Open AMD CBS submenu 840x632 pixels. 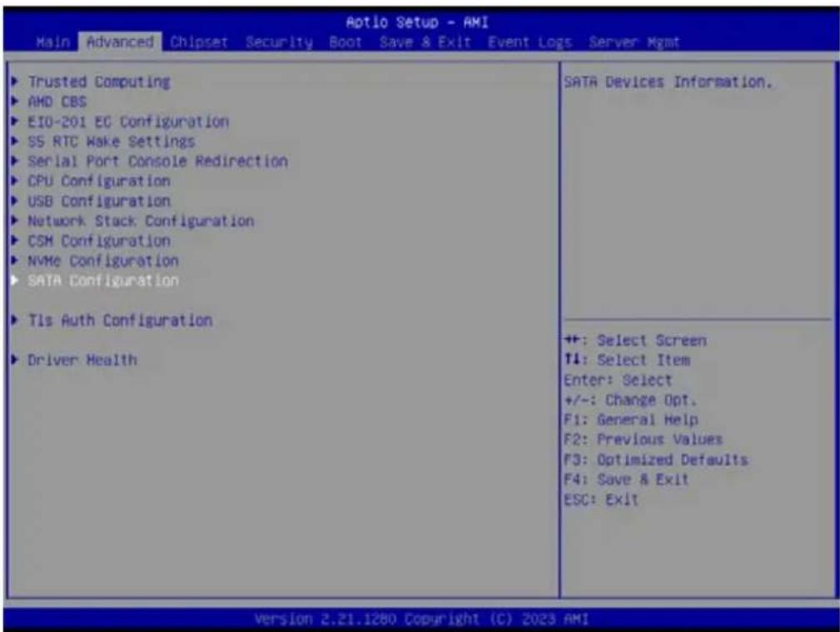(57, 102)
